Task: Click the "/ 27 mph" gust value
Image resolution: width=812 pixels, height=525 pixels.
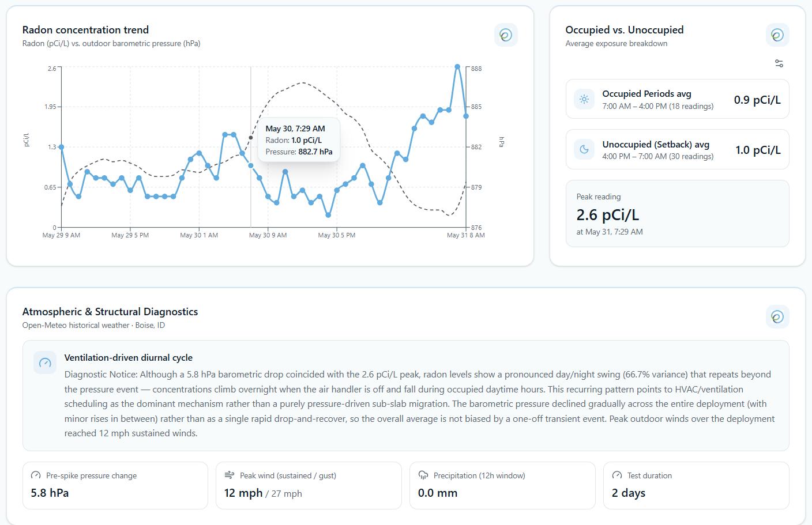Action: click(284, 494)
